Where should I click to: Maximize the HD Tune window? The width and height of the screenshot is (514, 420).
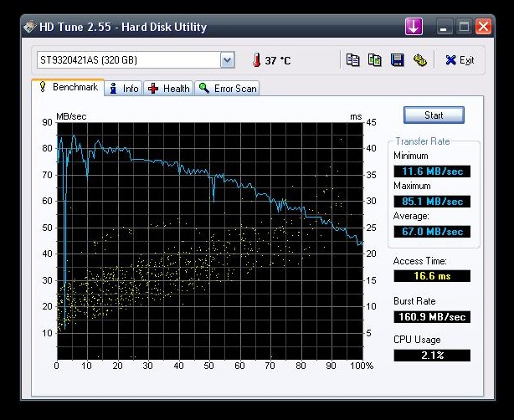(464, 27)
